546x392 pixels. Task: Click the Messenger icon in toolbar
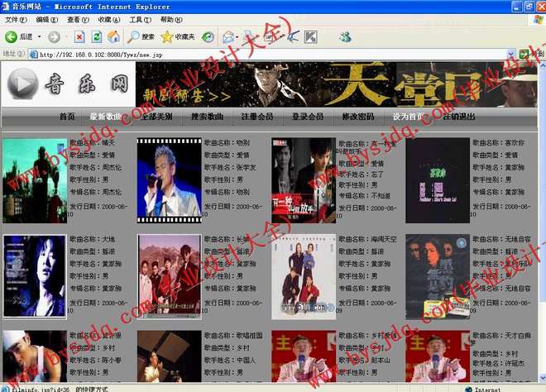click(345, 36)
